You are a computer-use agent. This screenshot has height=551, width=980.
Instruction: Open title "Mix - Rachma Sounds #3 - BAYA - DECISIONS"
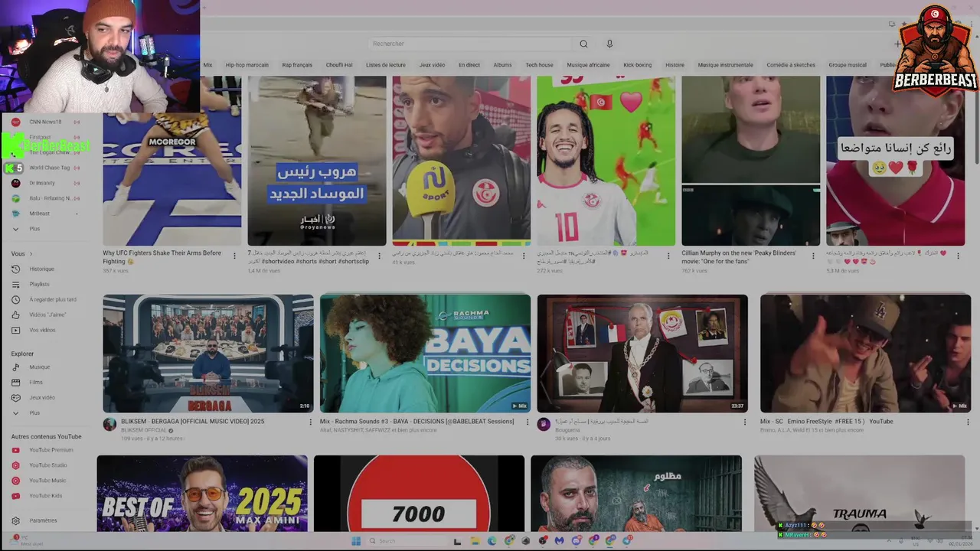coord(416,422)
